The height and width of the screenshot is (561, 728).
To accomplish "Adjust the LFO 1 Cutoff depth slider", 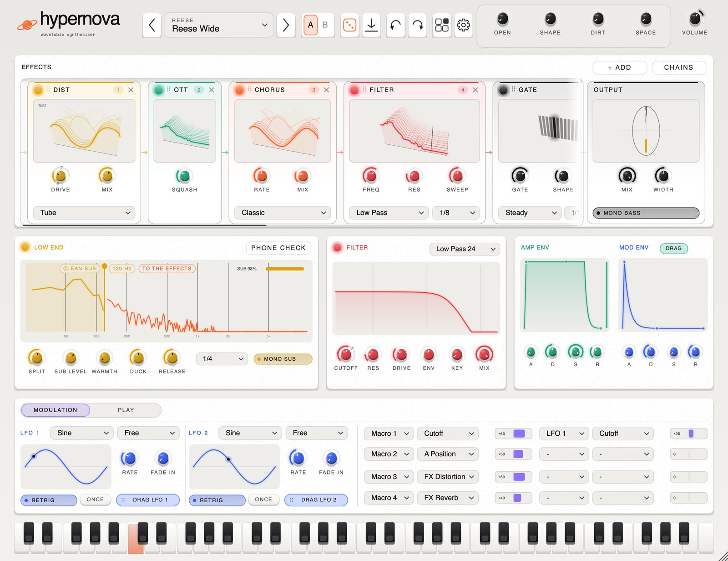I will pos(688,433).
